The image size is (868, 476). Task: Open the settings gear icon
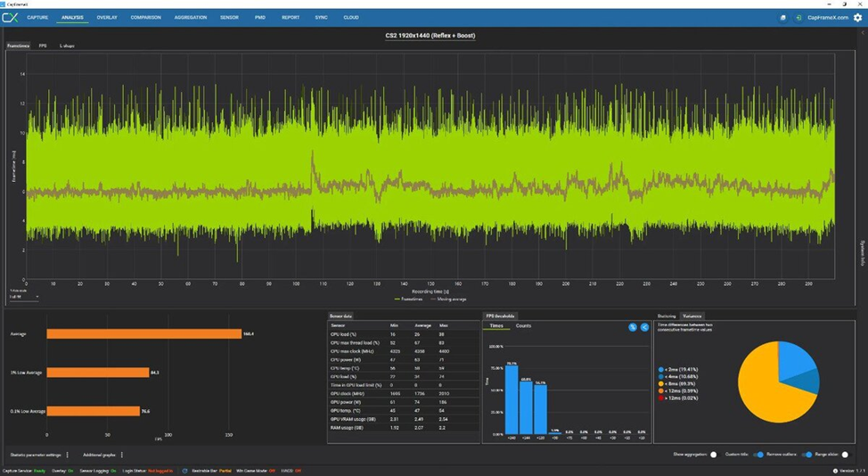click(857, 18)
